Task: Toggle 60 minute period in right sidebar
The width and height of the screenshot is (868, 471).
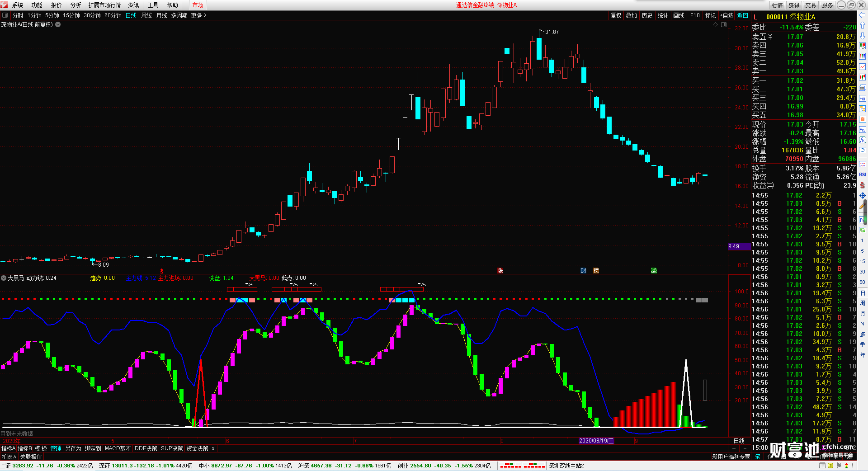Action: click(x=863, y=282)
